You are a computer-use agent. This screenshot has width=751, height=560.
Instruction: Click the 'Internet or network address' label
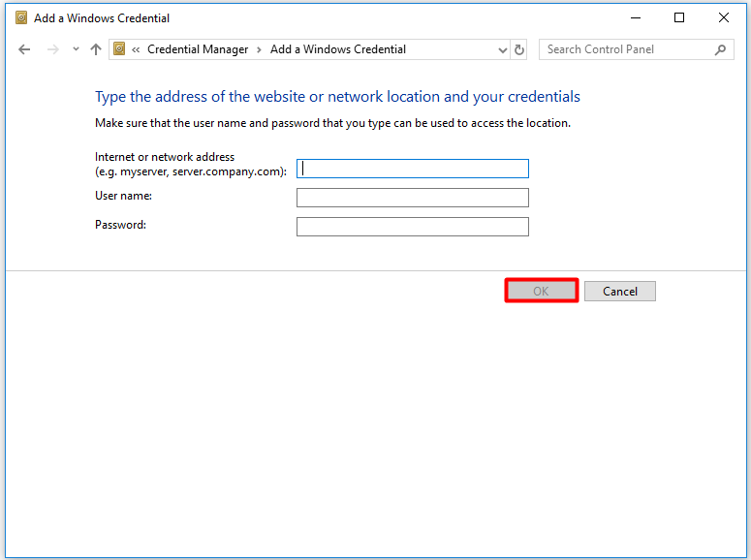tap(191, 165)
